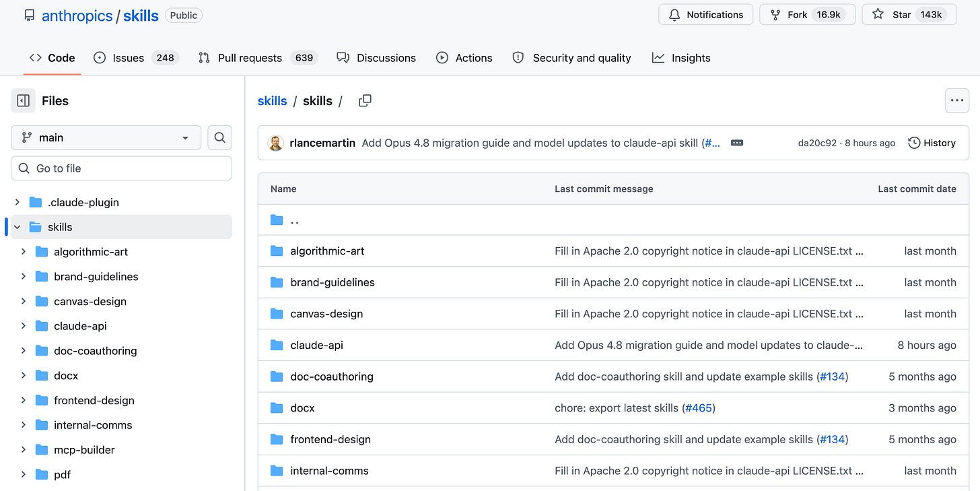Open the internal-comms folder name in table
The image size is (980, 491).
coord(330,471)
